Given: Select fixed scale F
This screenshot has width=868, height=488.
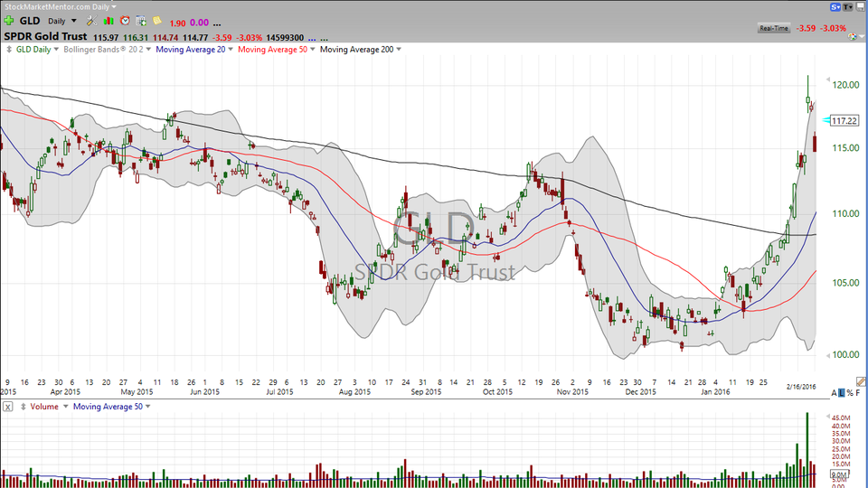Looking at the screenshot, I should click(x=858, y=393).
